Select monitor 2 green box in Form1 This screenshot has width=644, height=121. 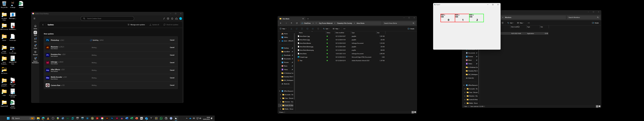pyautogui.click(x=477, y=18)
